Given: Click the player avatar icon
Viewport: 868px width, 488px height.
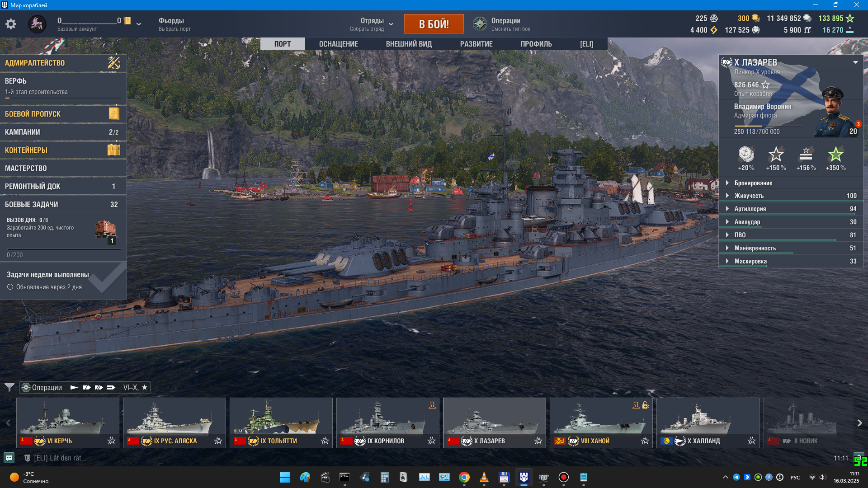Looking at the screenshot, I should 37,24.
